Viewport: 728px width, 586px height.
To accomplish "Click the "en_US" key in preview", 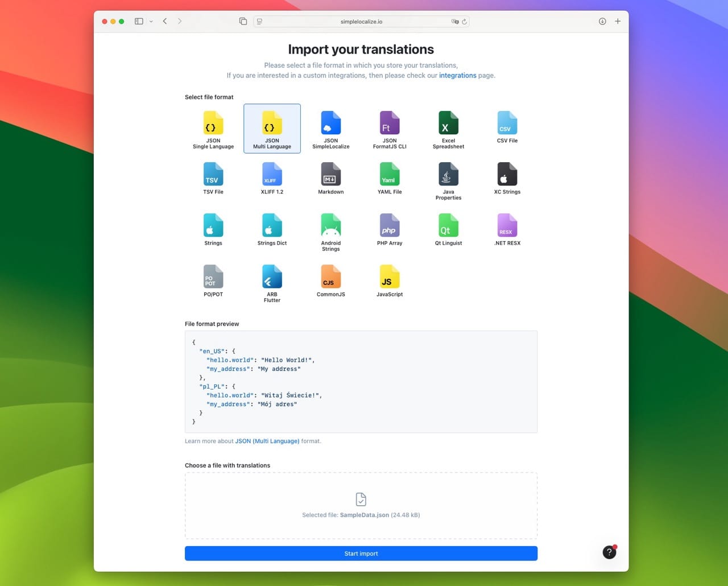I will pos(212,351).
